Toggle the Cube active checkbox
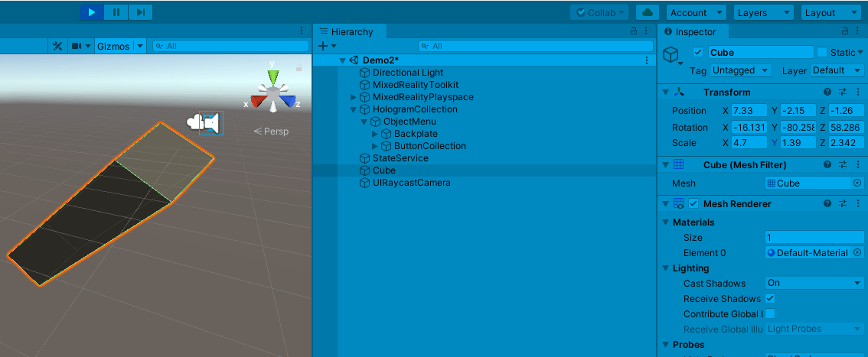 click(698, 52)
